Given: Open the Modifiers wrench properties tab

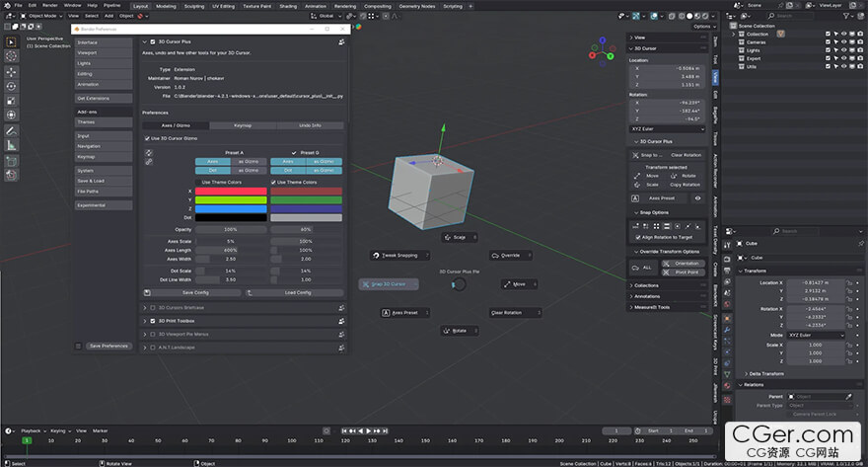Looking at the screenshot, I should click(727, 330).
